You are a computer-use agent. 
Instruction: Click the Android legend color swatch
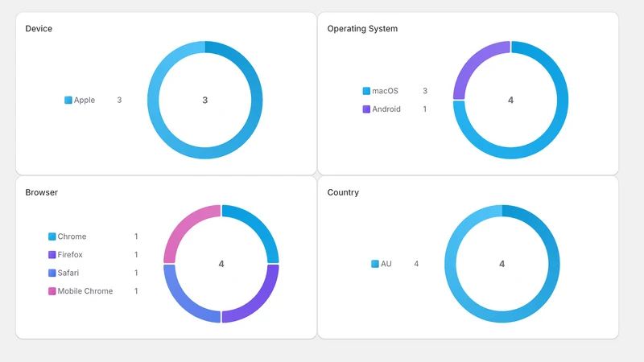[x=366, y=109]
